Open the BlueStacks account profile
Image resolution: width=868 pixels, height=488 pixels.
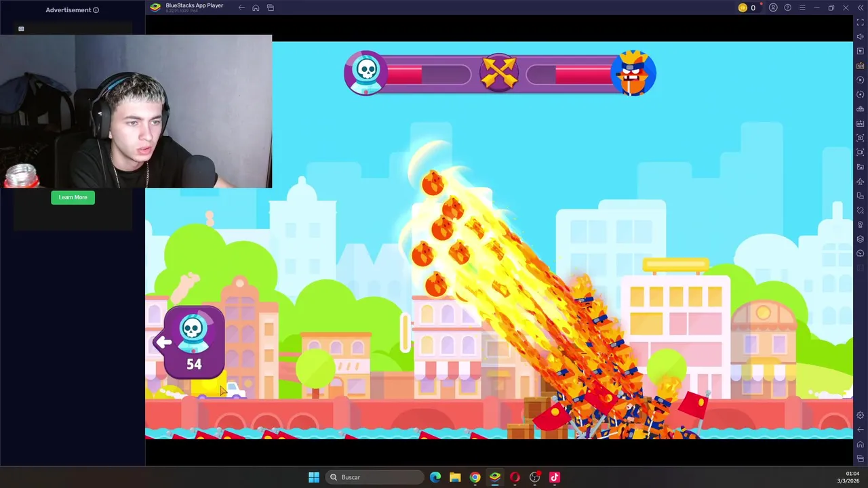pyautogui.click(x=773, y=7)
